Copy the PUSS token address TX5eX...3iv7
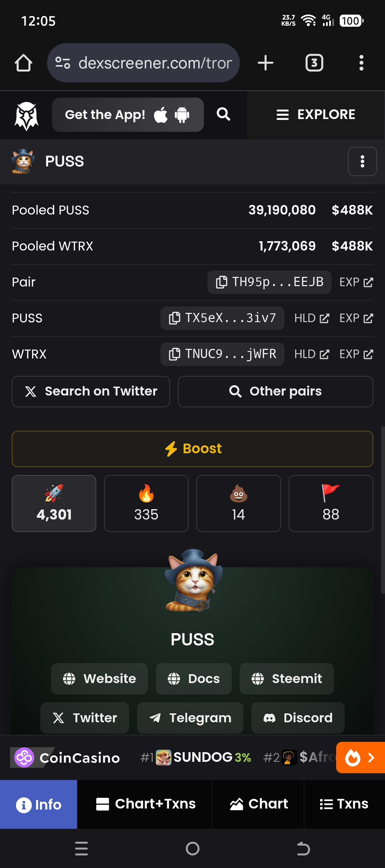This screenshot has height=868, width=385. pos(222,318)
